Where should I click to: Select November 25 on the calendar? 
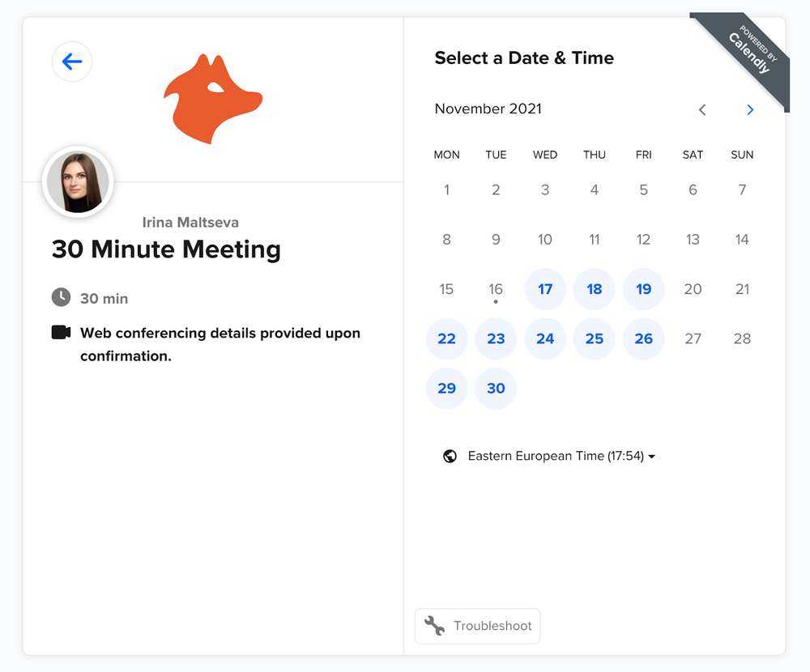[x=595, y=338]
